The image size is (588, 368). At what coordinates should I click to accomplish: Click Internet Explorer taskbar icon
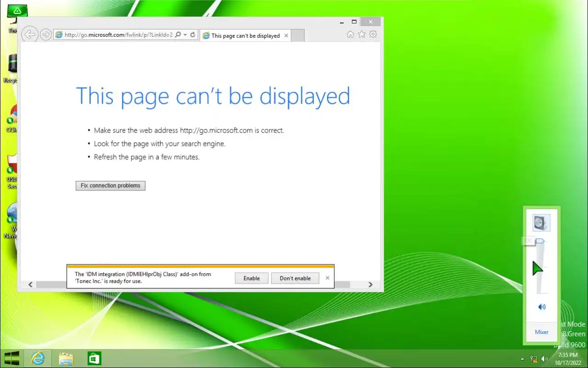click(x=38, y=358)
